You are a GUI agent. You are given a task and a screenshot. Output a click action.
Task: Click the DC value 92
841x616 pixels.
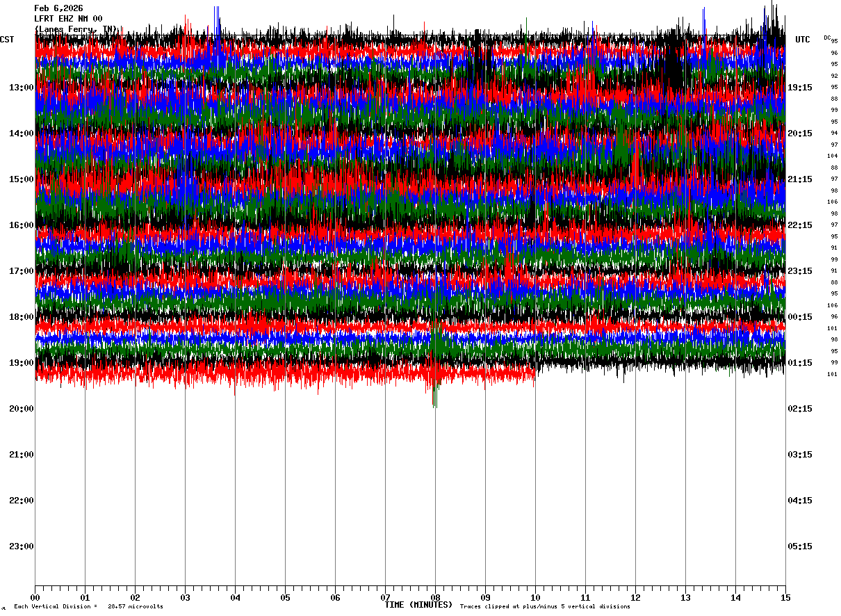834,76
